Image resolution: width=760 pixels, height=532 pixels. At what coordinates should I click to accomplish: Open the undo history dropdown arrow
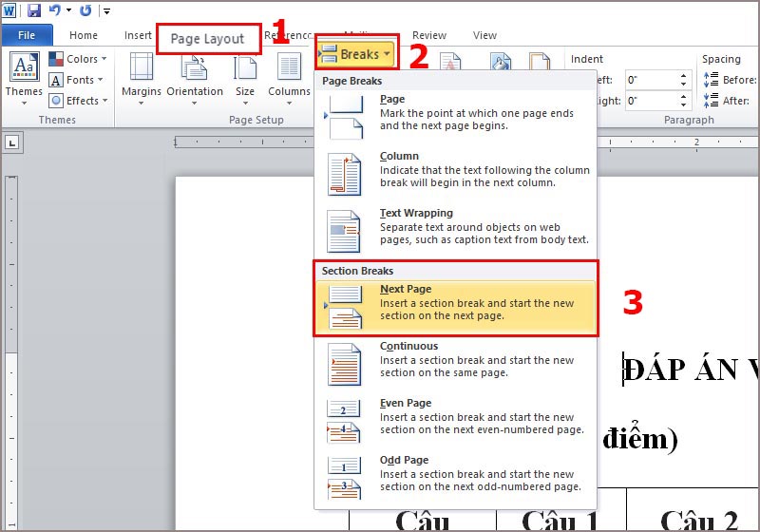pos(68,10)
